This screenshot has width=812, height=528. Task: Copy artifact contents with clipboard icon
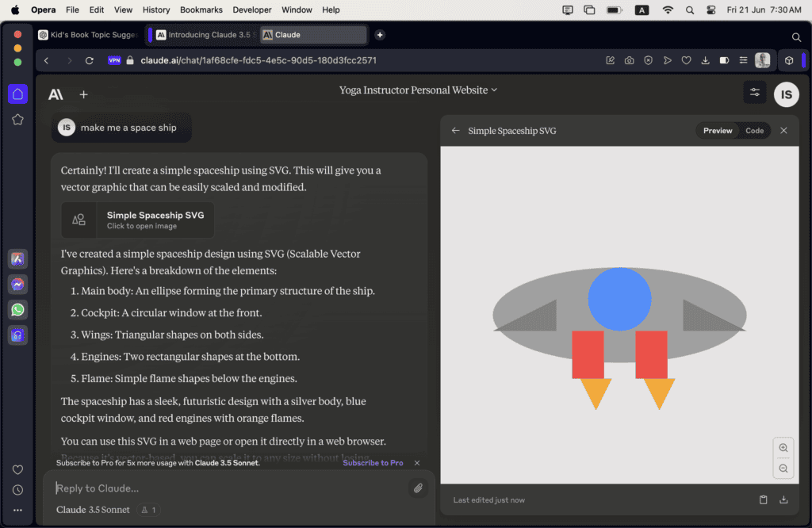click(763, 499)
